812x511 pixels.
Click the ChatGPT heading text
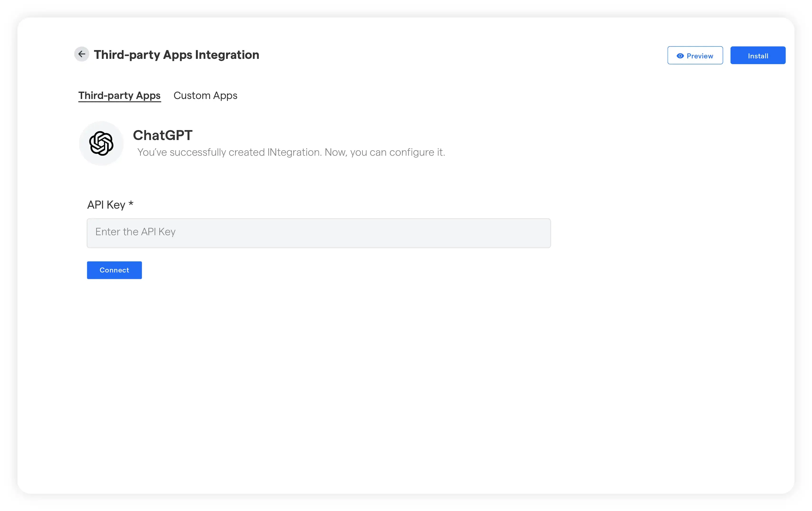(x=163, y=135)
